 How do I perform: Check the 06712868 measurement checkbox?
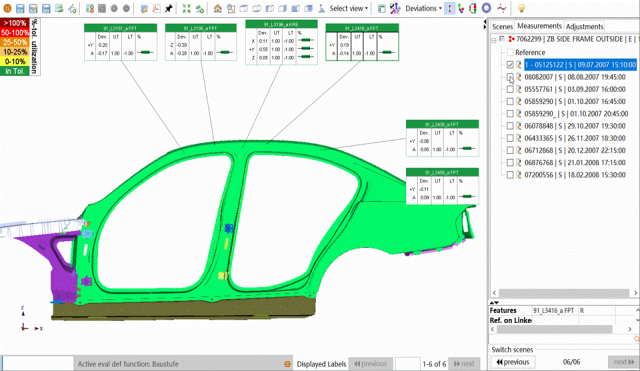[510, 150]
